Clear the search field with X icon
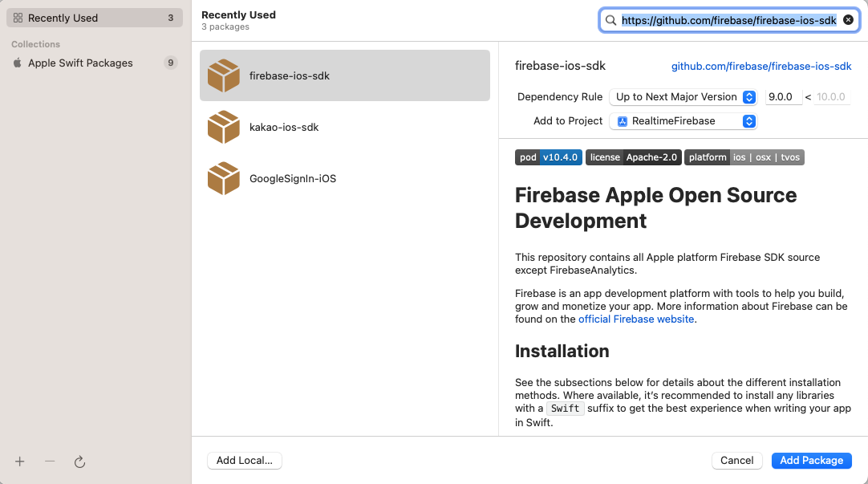 (x=848, y=20)
